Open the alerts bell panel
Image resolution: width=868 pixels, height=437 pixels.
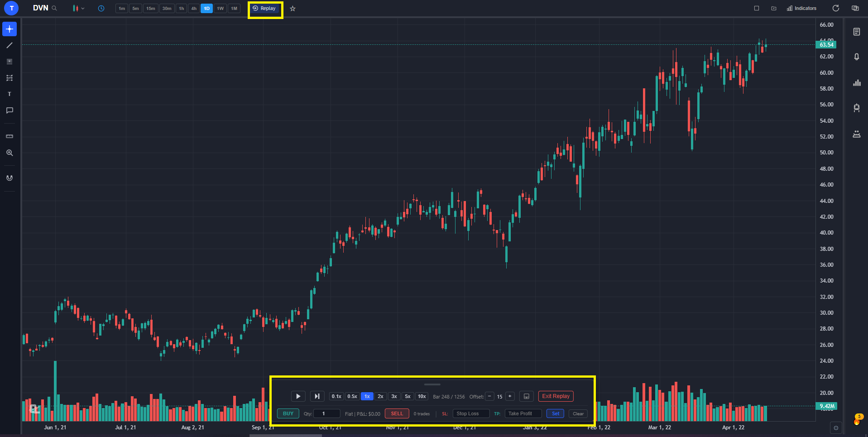(857, 57)
